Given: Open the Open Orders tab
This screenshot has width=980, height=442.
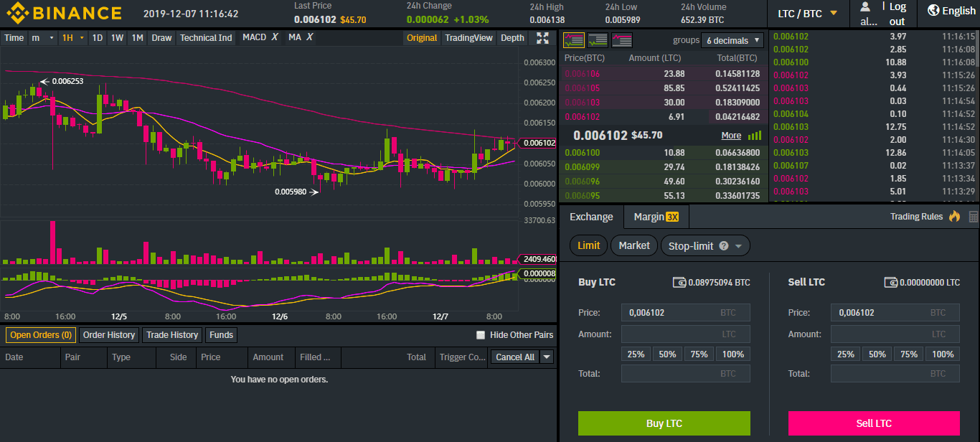Looking at the screenshot, I should (41, 335).
